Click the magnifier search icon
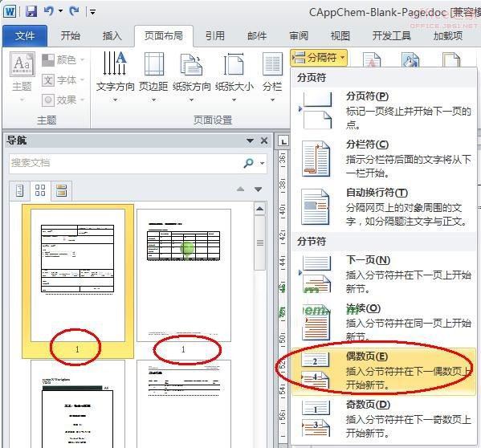The width and height of the screenshot is (481, 448). coord(248,163)
